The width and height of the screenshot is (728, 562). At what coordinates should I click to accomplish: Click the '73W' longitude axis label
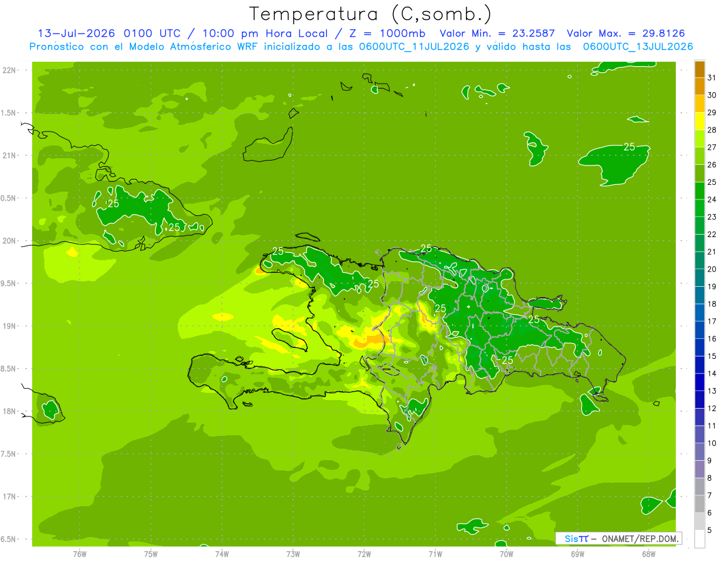293,554
